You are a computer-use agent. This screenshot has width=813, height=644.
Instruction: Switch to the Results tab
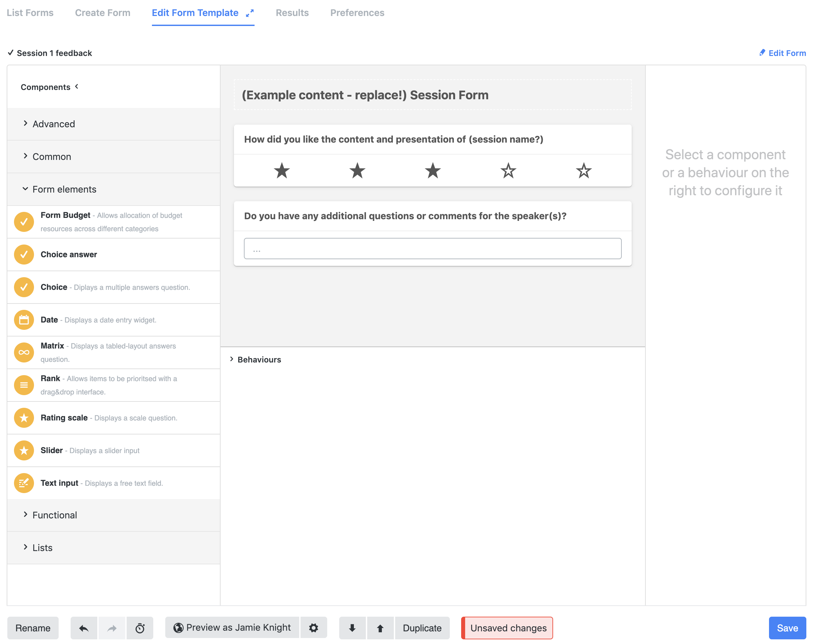point(292,12)
